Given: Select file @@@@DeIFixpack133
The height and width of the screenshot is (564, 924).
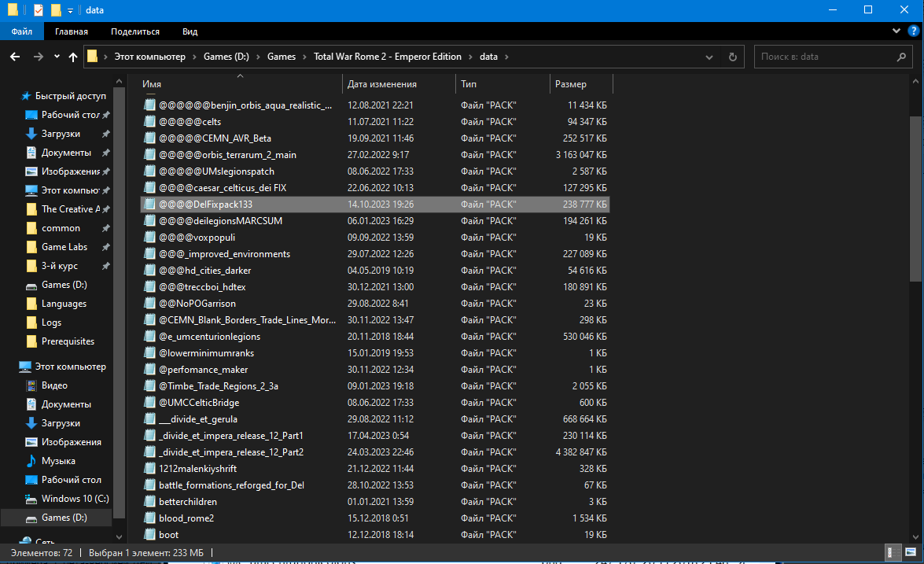Looking at the screenshot, I should [375, 204].
